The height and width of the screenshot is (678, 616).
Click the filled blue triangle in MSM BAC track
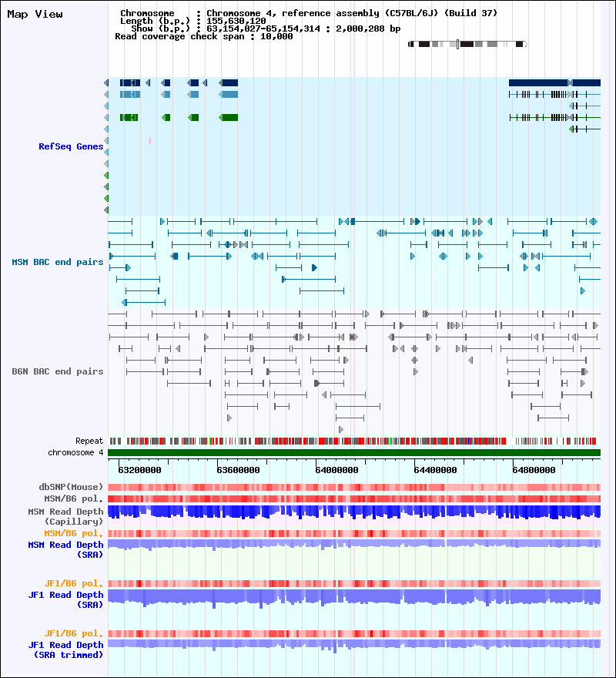[x=314, y=268]
